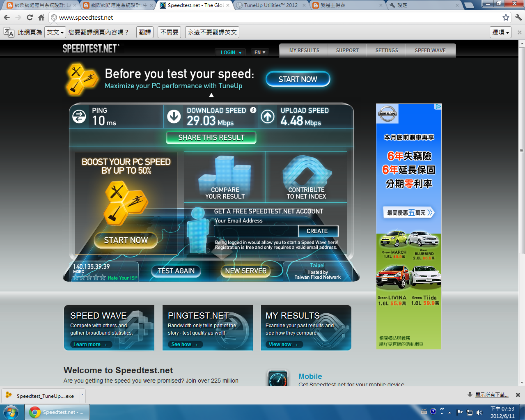Open the SETTINGS tab
This screenshot has width=525, height=420.
click(x=387, y=50)
